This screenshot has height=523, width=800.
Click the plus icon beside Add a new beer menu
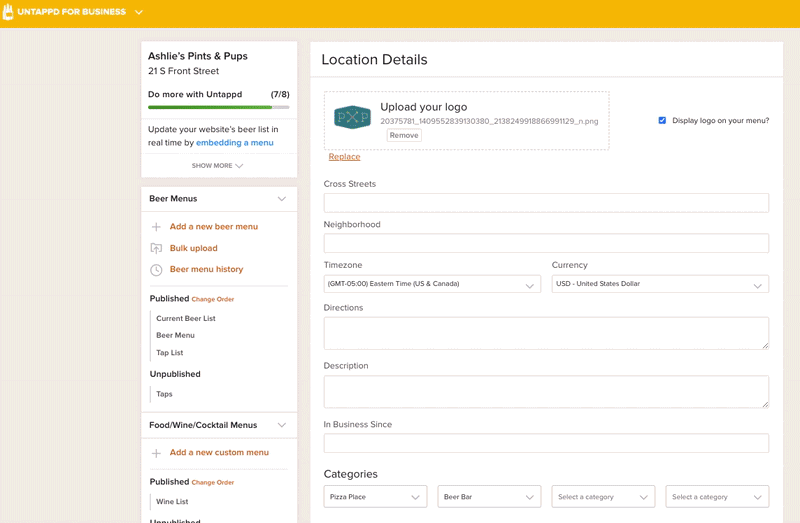156,227
